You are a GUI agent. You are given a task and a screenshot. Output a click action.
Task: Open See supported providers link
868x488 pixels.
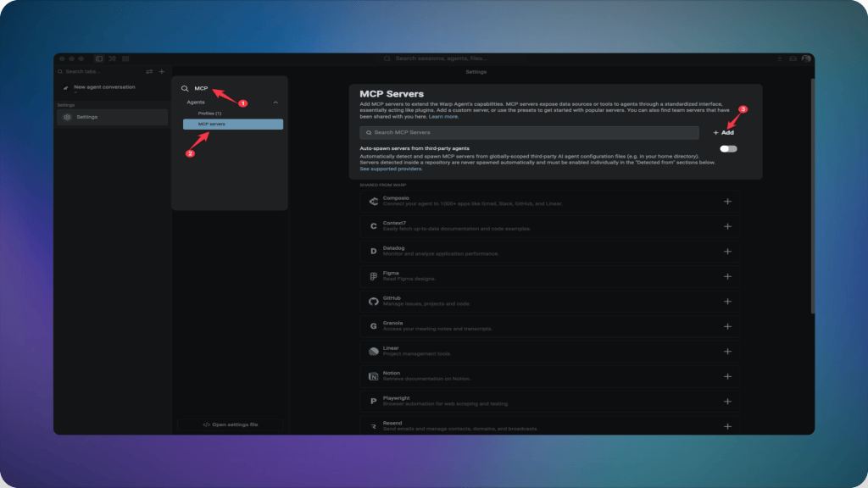pos(391,169)
